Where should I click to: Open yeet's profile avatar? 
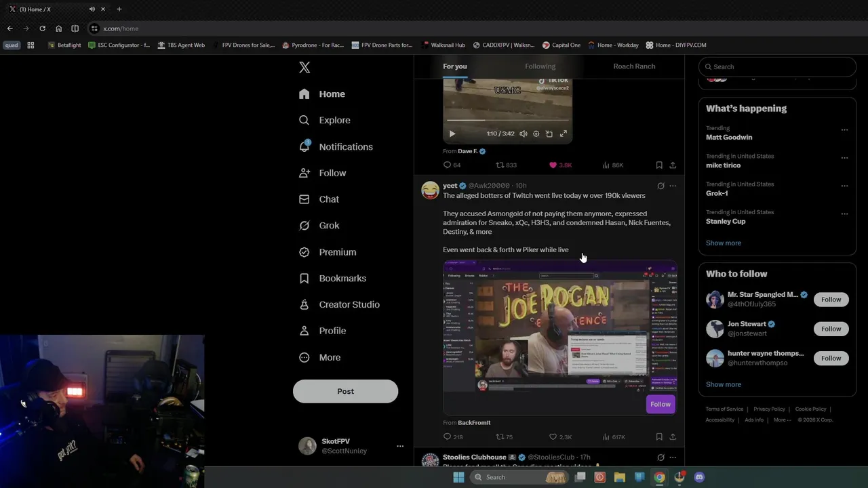430,190
